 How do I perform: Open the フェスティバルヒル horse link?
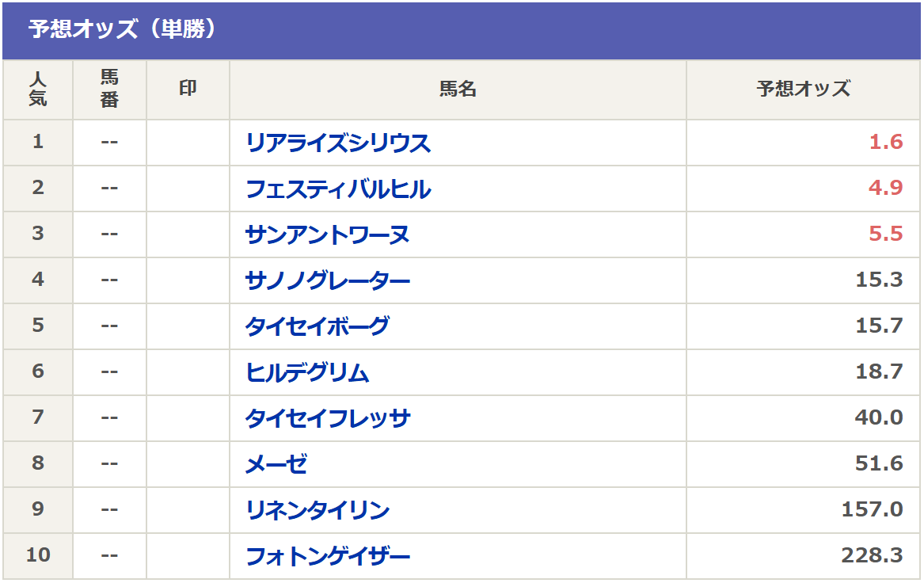click(337, 189)
